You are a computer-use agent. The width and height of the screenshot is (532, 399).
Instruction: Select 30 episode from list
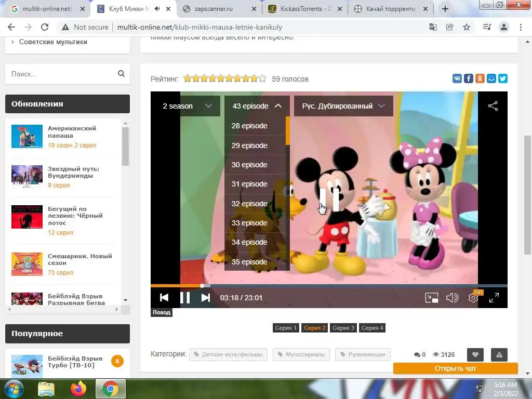coord(255,165)
